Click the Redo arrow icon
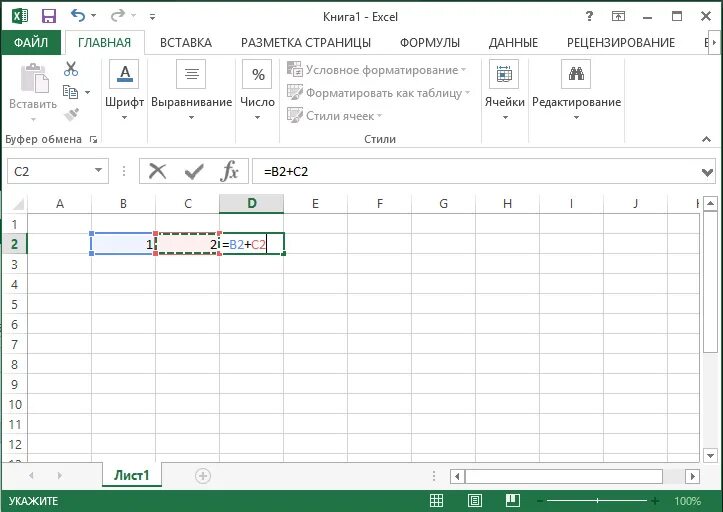This screenshot has height=512, width=723. click(x=118, y=16)
